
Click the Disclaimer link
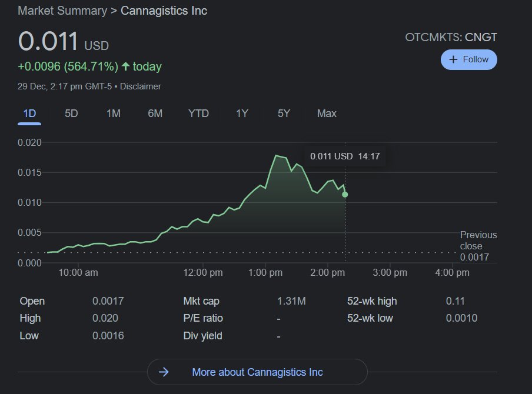141,86
